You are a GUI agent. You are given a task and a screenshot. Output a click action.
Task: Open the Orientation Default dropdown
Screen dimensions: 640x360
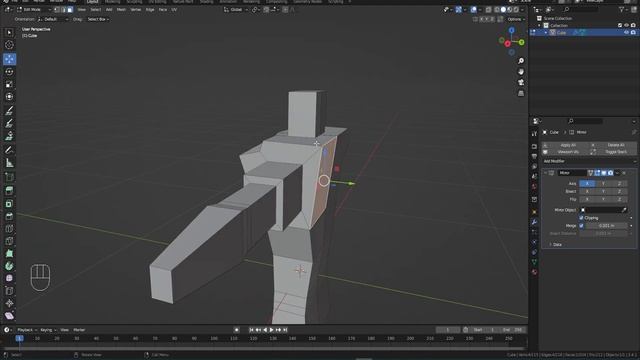[53, 19]
